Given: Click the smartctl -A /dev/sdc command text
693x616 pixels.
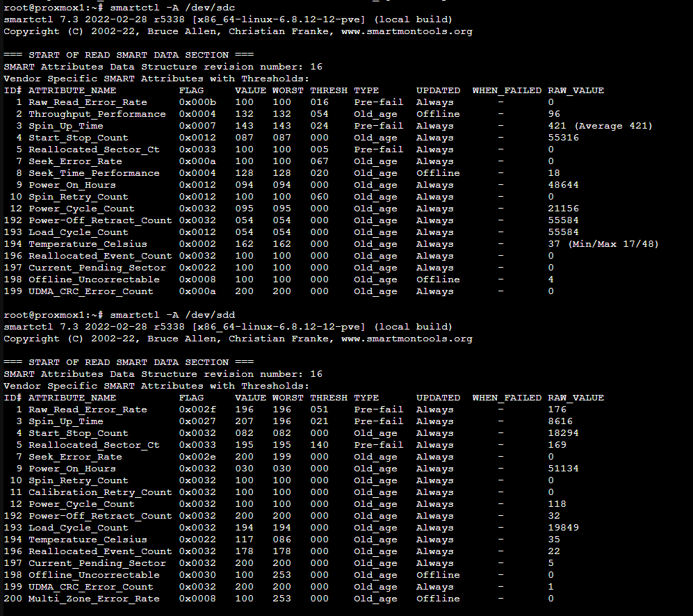Looking at the screenshot, I should click(x=172, y=8).
